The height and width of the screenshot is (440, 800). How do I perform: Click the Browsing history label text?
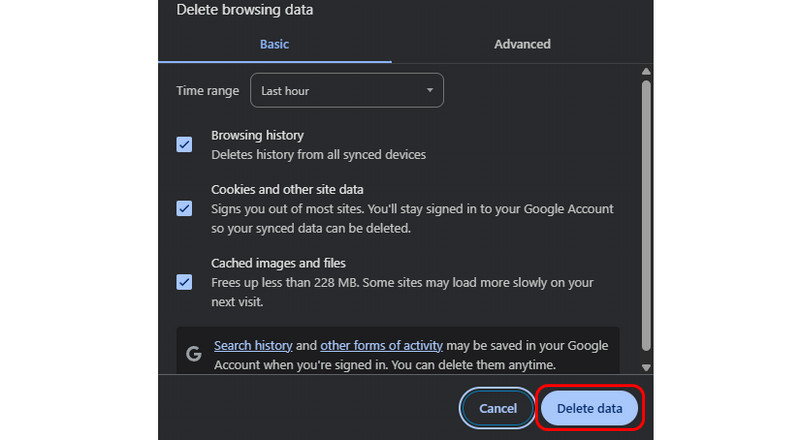pyautogui.click(x=257, y=135)
